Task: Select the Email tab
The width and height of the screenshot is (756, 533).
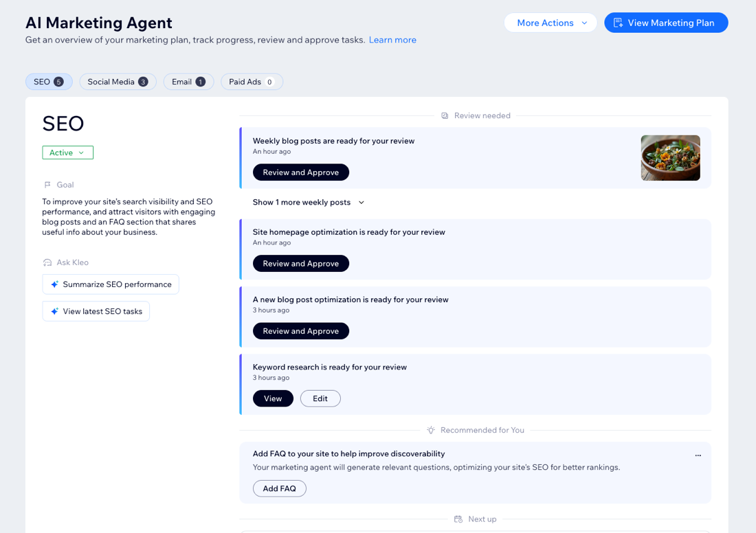Action: [188, 81]
